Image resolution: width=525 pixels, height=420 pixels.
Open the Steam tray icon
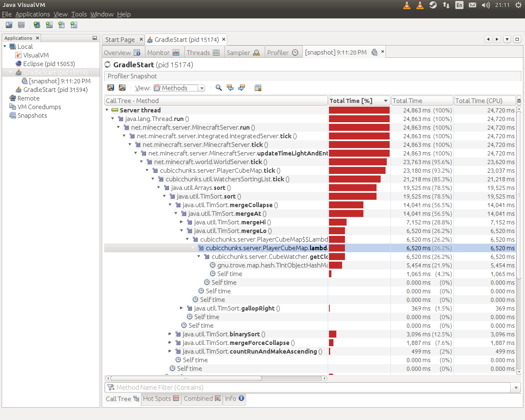pos(433,5)
